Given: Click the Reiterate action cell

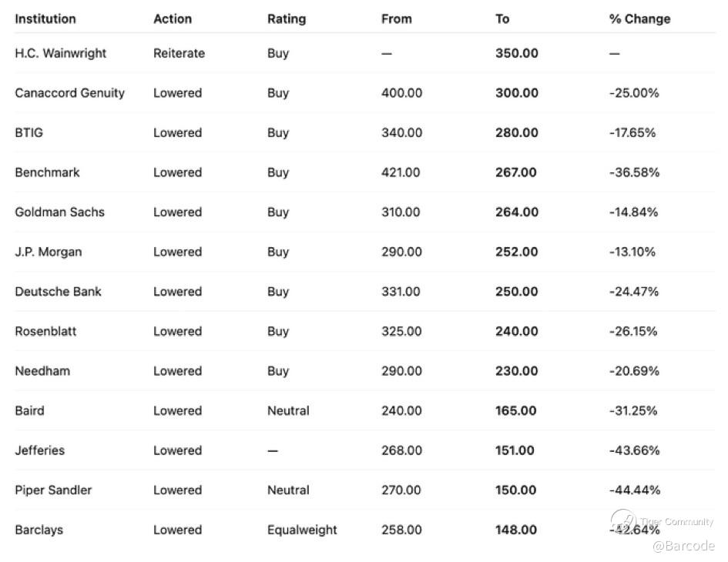Looking at the screenshot, I should point(179,53).
